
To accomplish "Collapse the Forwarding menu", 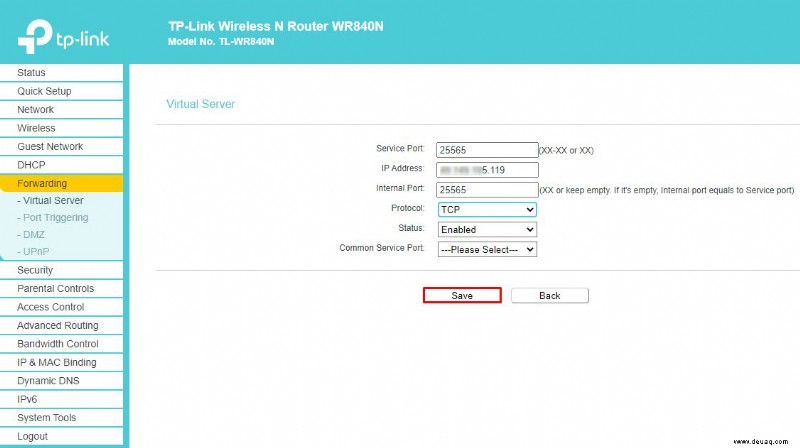I will click(x=61, y=183).
